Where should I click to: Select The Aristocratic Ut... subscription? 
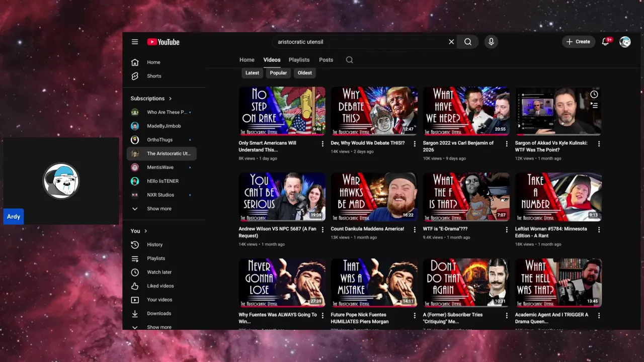161,153
